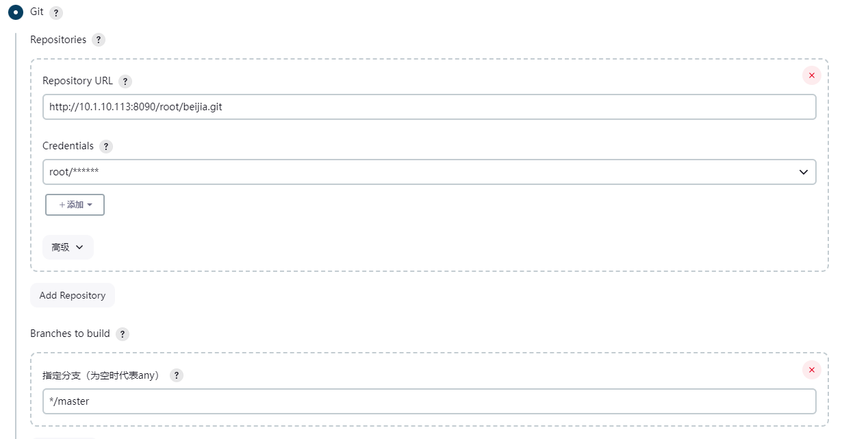Click the Git label text
The width and height of the screenshot is (868, 439).
tap(37, 12)
